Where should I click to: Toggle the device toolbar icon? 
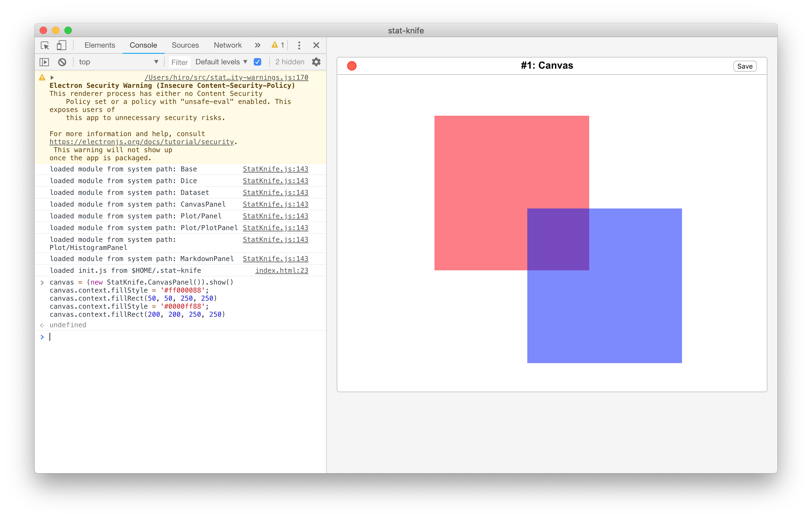point(61,45)
